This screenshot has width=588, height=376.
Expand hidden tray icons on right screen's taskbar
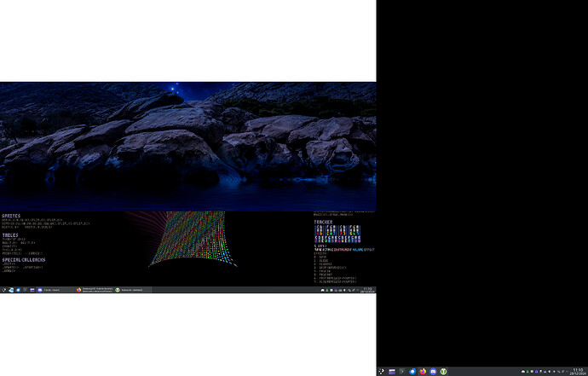click(567, 372)
